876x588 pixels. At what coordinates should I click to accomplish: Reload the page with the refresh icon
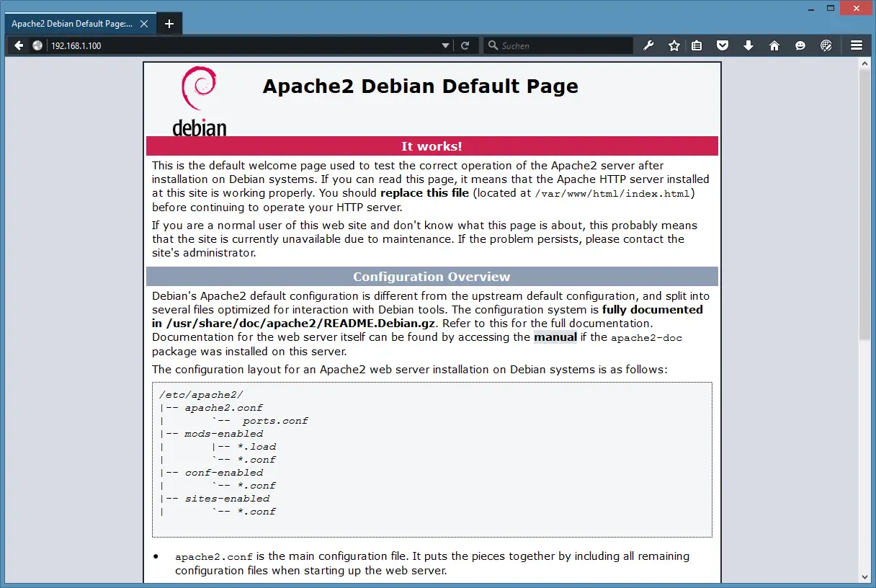[x=465, y=45]
